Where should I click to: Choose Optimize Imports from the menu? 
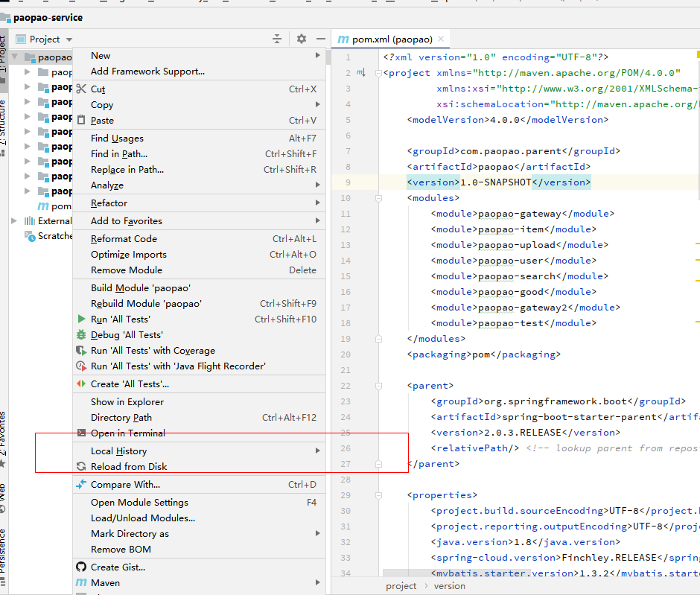coord(199,254)
